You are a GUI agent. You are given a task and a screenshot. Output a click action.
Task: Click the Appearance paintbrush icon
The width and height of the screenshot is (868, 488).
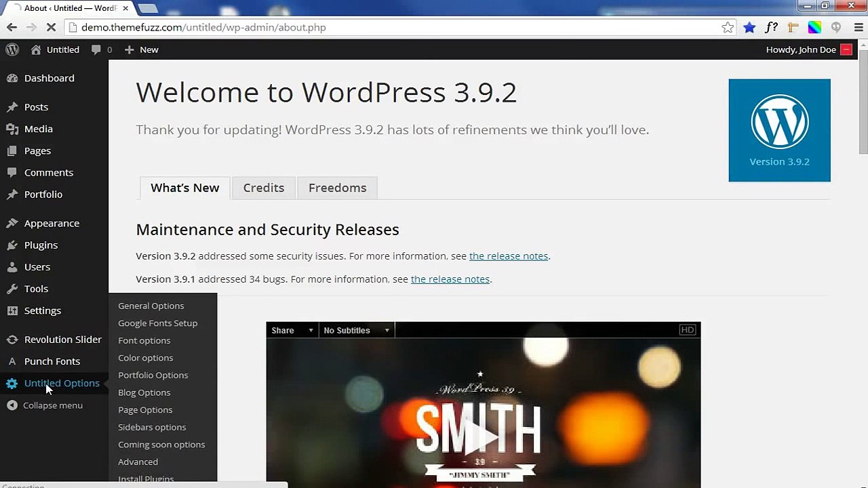point(12,223)
